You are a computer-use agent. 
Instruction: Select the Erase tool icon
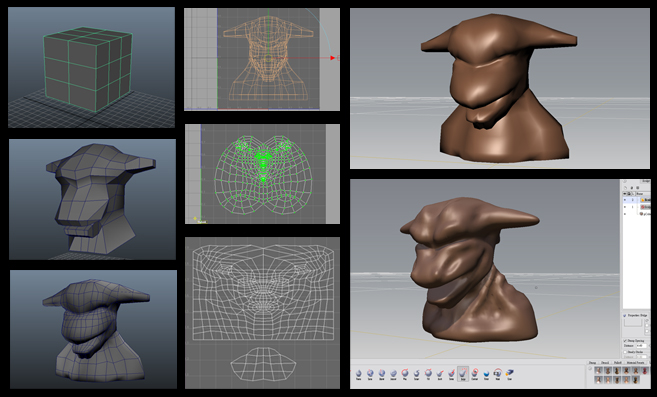(510, 373)
